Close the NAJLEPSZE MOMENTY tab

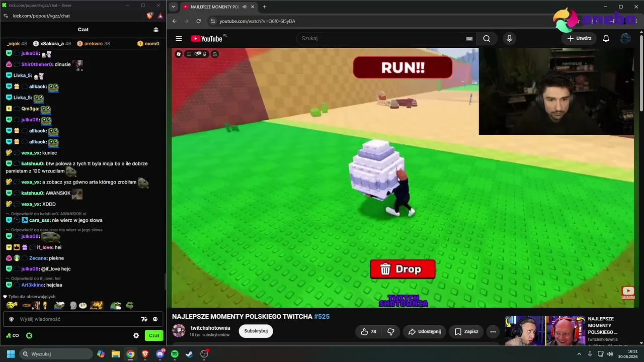pos(253,7)
